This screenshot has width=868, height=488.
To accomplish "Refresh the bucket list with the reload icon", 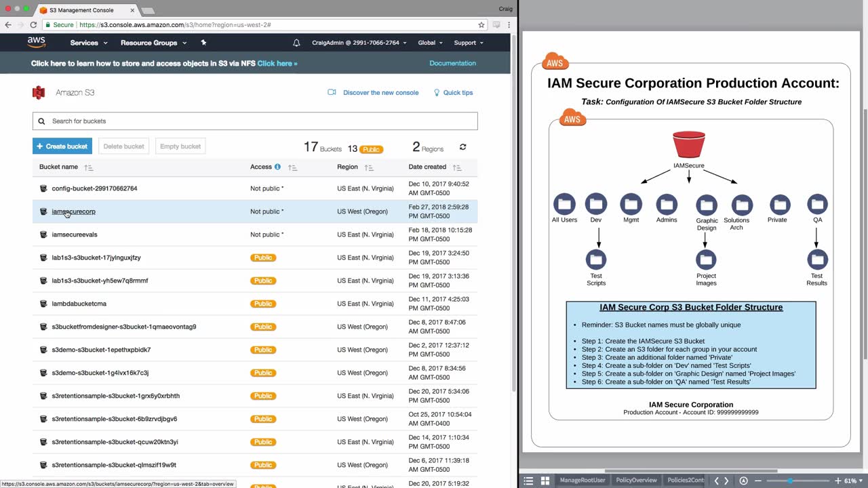I will pyautogui.click(x=463, y=147).
